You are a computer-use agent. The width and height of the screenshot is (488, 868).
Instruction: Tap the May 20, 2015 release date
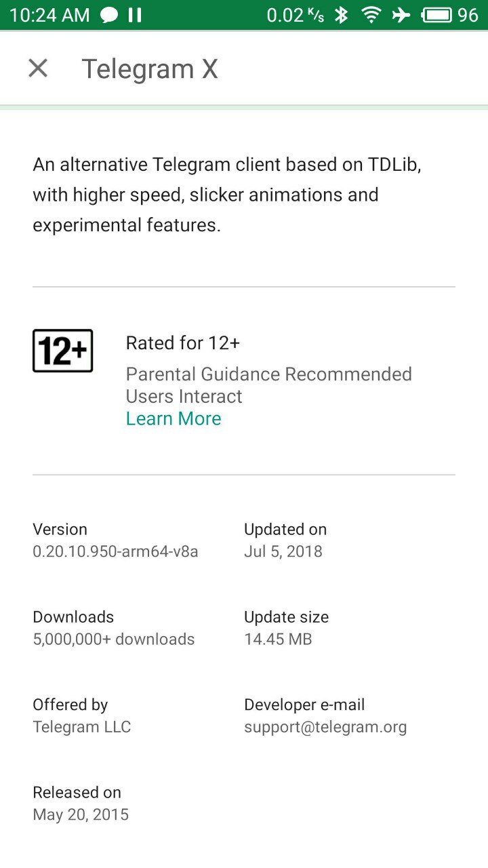[x=81, y=814]
